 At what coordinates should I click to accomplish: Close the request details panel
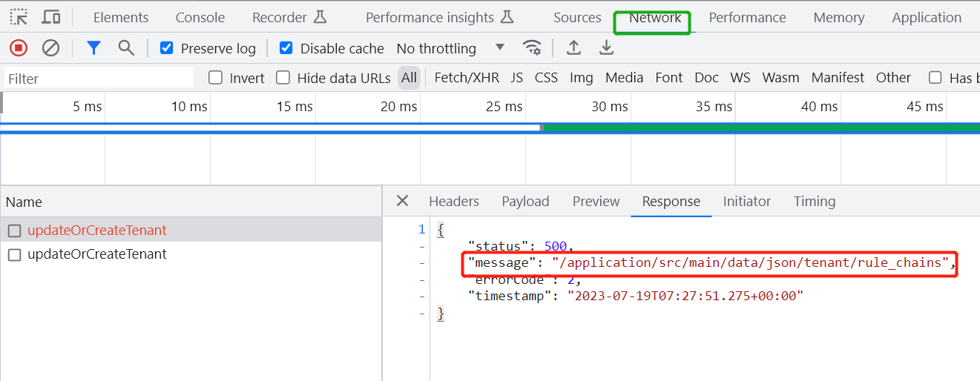click(x=402, y=201)
